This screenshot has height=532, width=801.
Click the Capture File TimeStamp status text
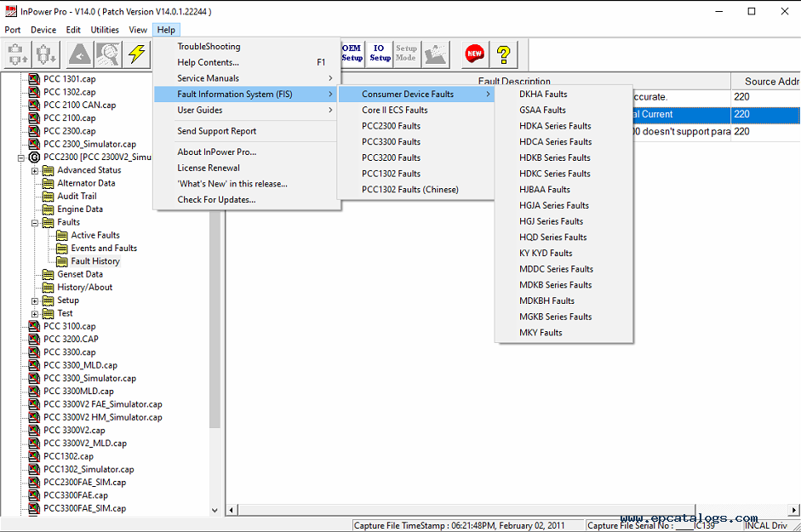(x=460, y=525)
